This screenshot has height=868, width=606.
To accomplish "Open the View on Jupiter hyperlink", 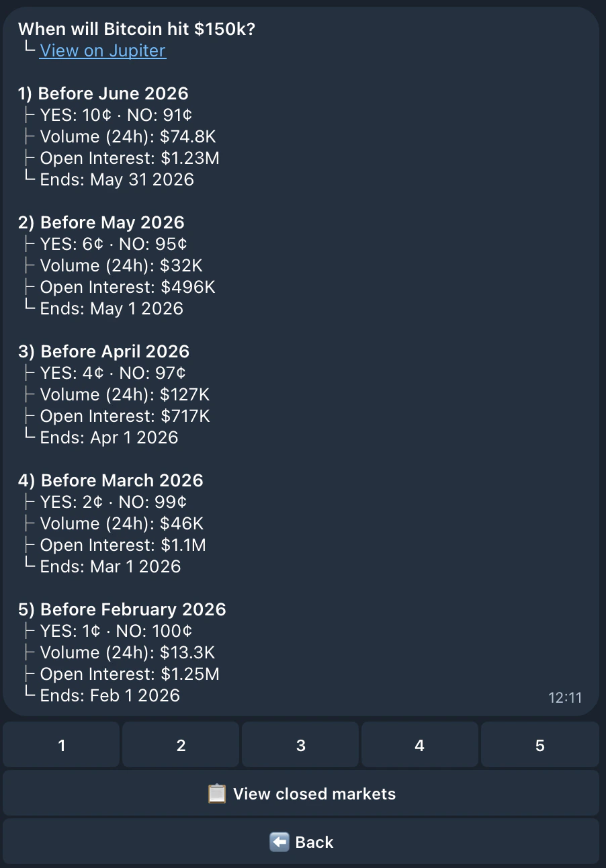I will (x=102, y=50).
